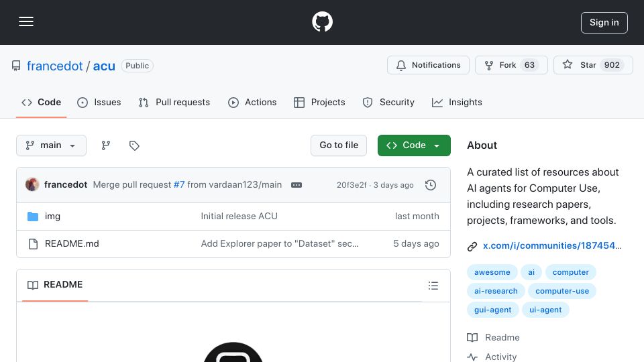644x362 pixels.
Task: View repository tags icon
Action: pos(134,145)
